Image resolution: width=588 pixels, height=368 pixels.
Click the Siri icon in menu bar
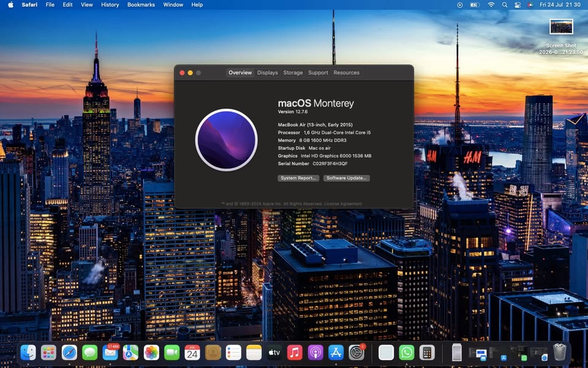(530, 5)
